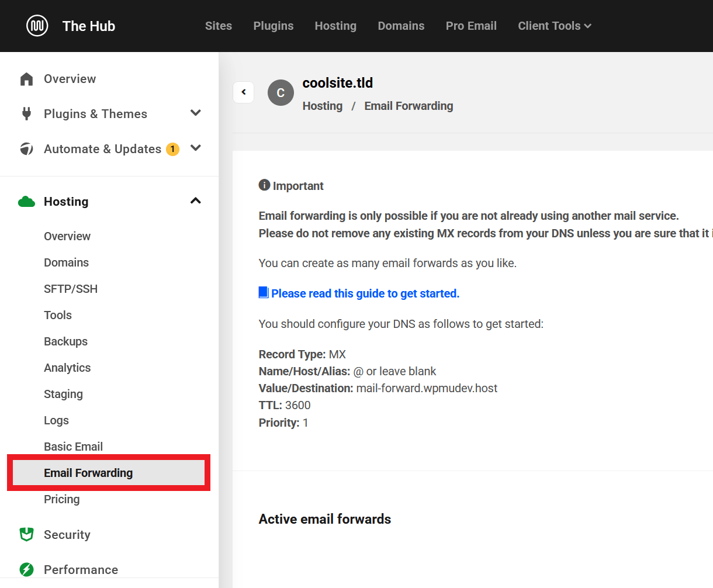
Task: Expand the Automate & Updates chevron
Action: (x=196, y=148)
